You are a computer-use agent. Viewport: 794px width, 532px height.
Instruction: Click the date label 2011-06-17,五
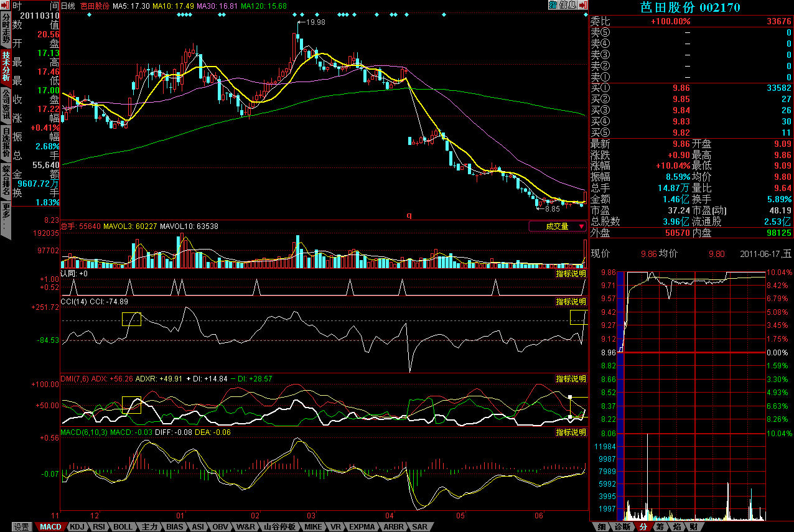point(765,254)
